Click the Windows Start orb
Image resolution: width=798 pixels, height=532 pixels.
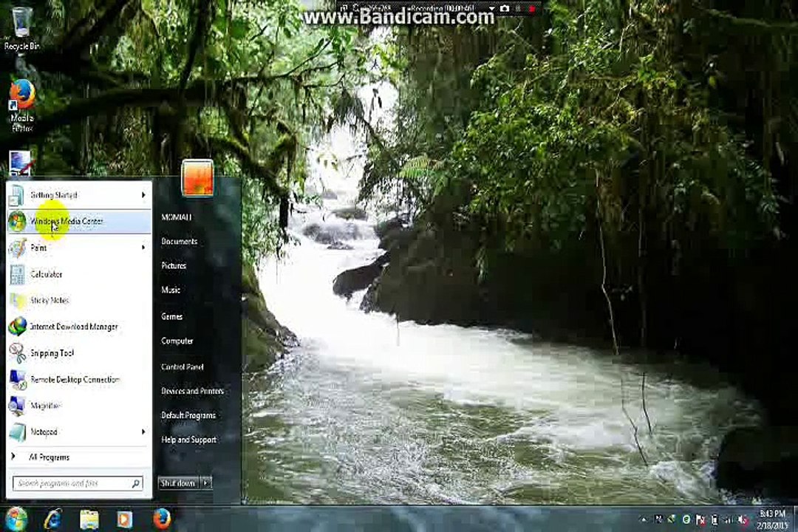(16, 519)
